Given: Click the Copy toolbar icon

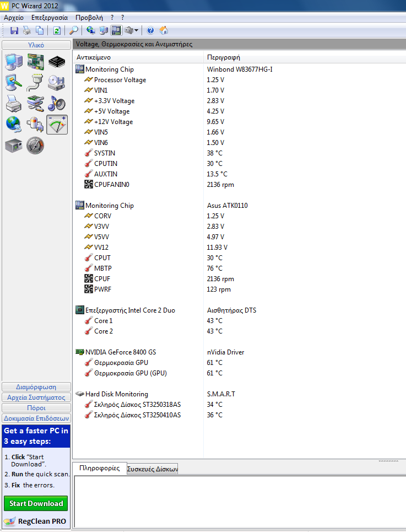Looking at the screenshot, I should coord(40,30).
